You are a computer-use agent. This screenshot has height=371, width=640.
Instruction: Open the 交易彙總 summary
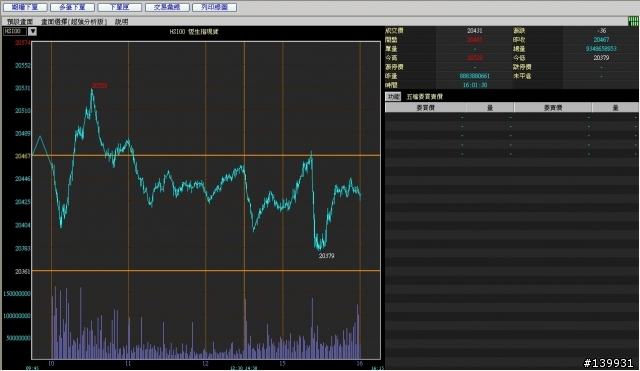[167, 7]
